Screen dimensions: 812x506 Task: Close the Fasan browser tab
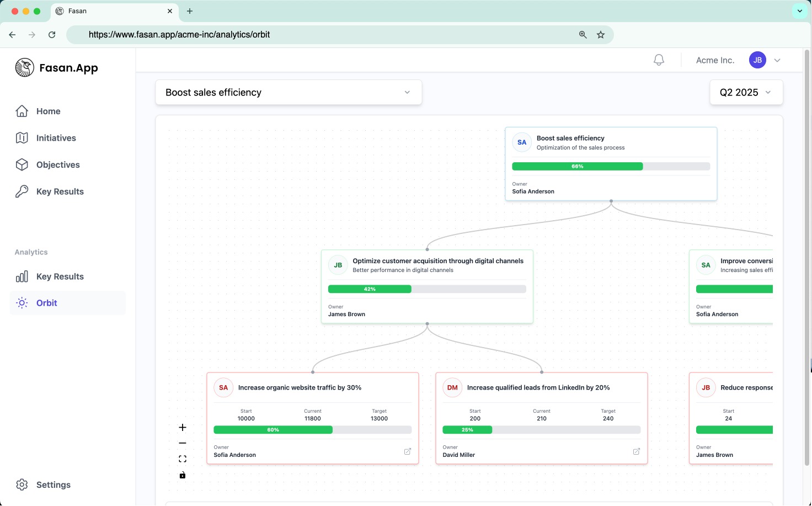(170, 11)
